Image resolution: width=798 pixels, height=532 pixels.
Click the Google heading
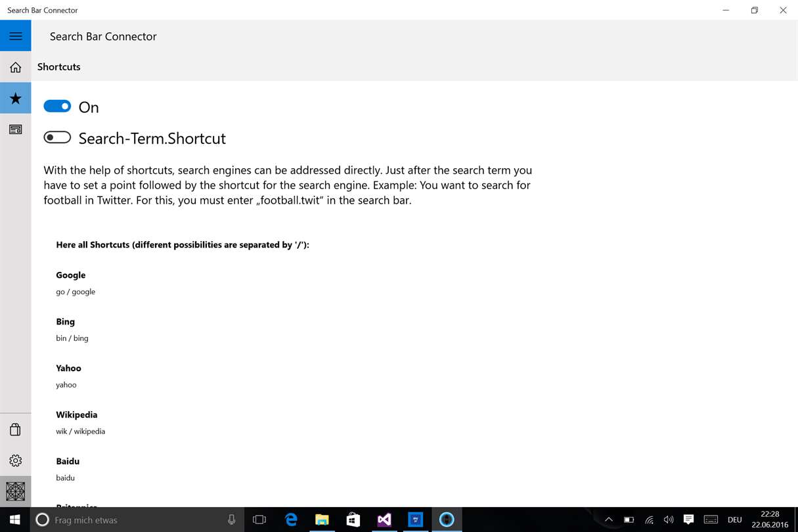pos(71,275)
